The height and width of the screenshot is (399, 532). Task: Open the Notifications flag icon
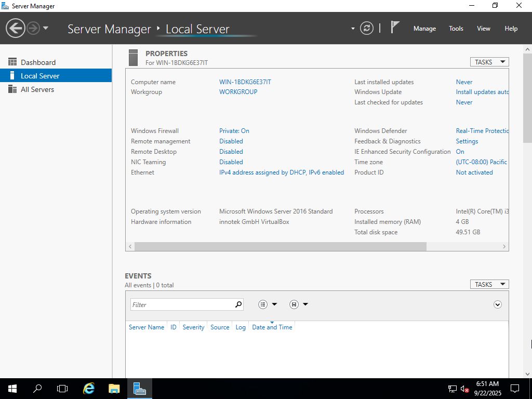tap(395, 28)
